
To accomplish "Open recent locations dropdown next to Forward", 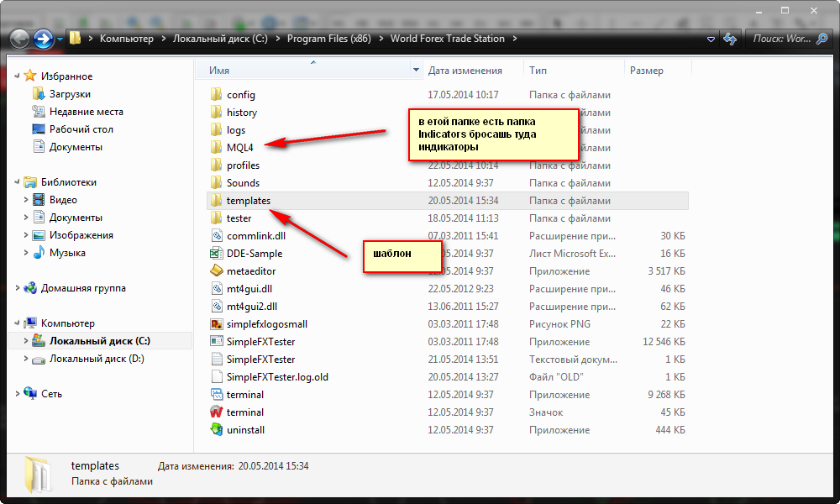I will tap(60, 39).
